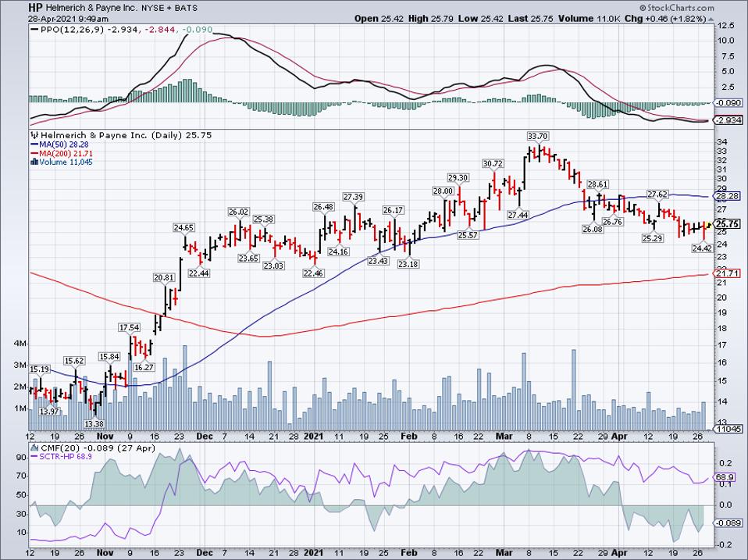The image size is (748, 560).
Task: Click the 30.72 high price label
Action: 493,163
